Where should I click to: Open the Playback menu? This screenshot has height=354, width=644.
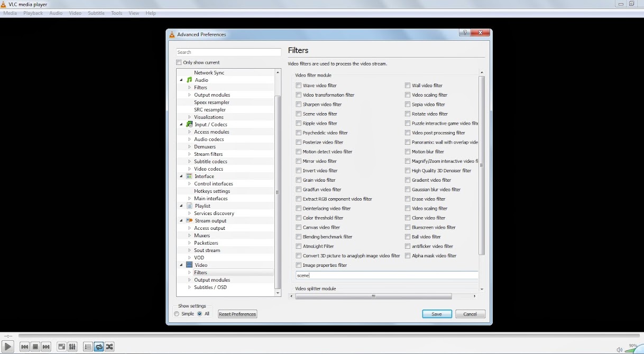(x=33, y=13)
